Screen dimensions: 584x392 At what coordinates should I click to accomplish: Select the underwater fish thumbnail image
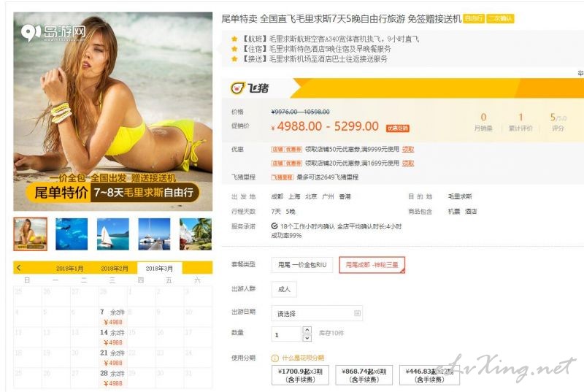pos(72,234)
